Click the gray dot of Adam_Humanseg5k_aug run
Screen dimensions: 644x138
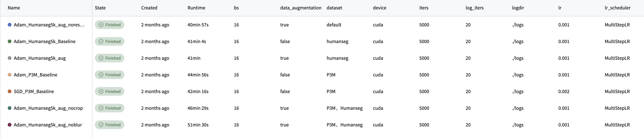pos(9,58)
